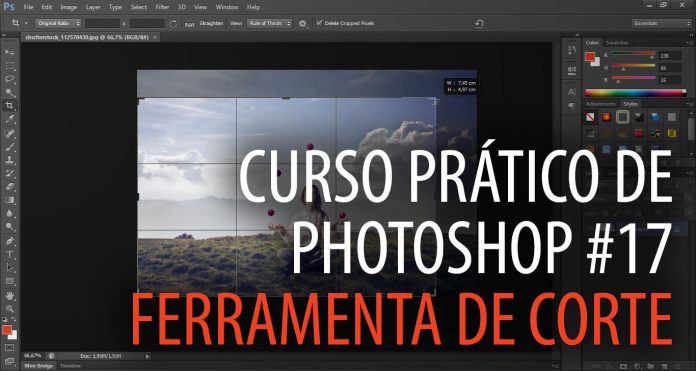Open the crop settings gear menu
The width and height of the screenshot is (696, 371).
point(303,24)
